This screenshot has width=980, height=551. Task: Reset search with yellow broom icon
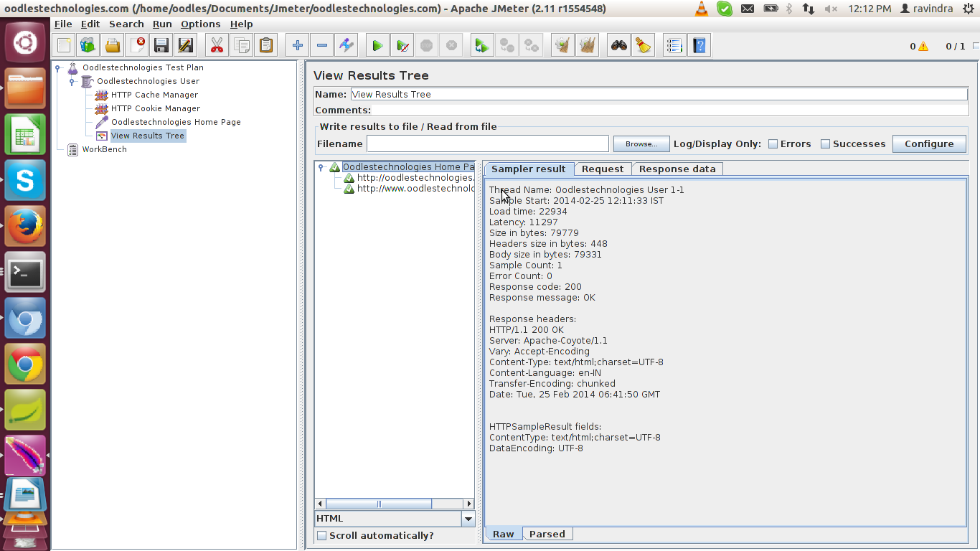click(644, 46)
